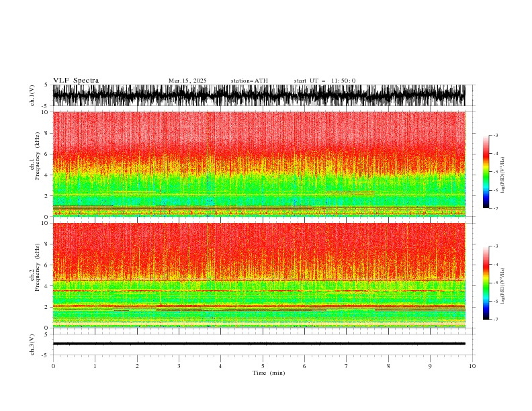Click the ch.2 spectrogram panel
This screenshot has height=411, width=532.
coord(259,275)
